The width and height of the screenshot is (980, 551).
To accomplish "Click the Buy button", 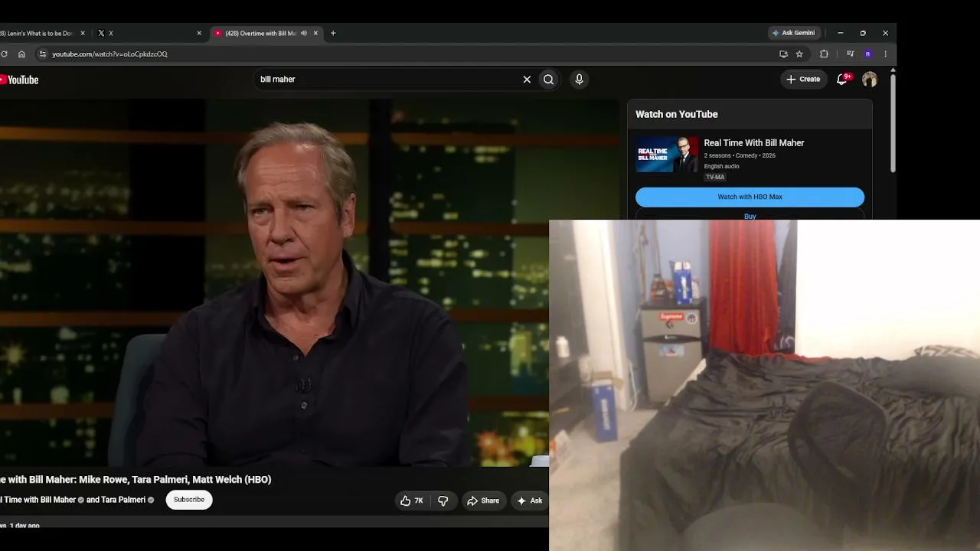I will [750, 217].
